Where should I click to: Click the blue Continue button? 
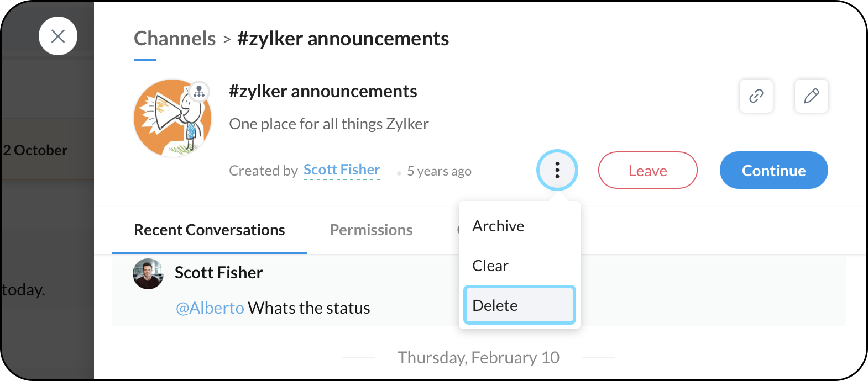point(774,170)
